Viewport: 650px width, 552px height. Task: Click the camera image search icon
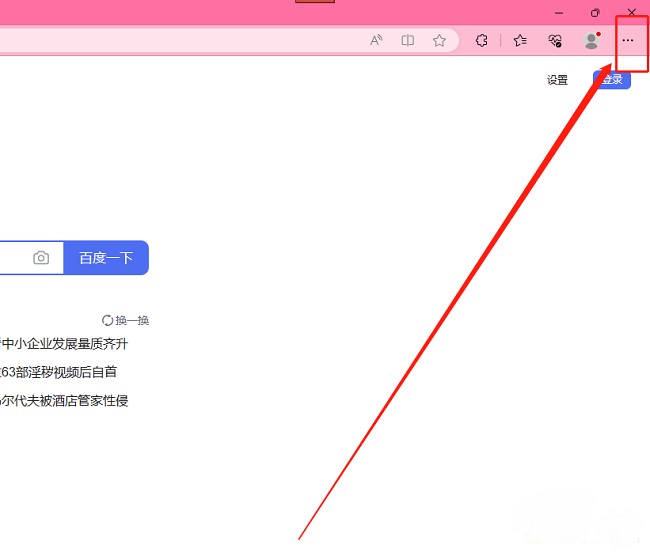(x=41, y=258)
